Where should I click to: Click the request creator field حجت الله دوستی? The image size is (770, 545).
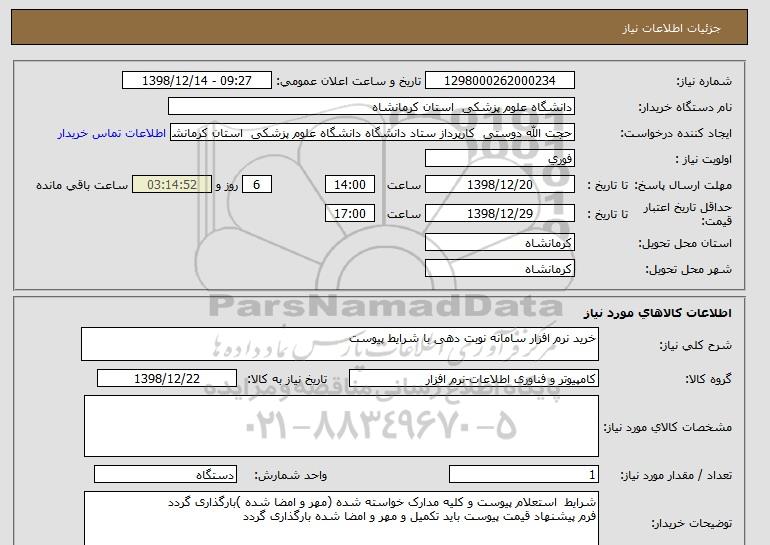(x=372, y=133)
